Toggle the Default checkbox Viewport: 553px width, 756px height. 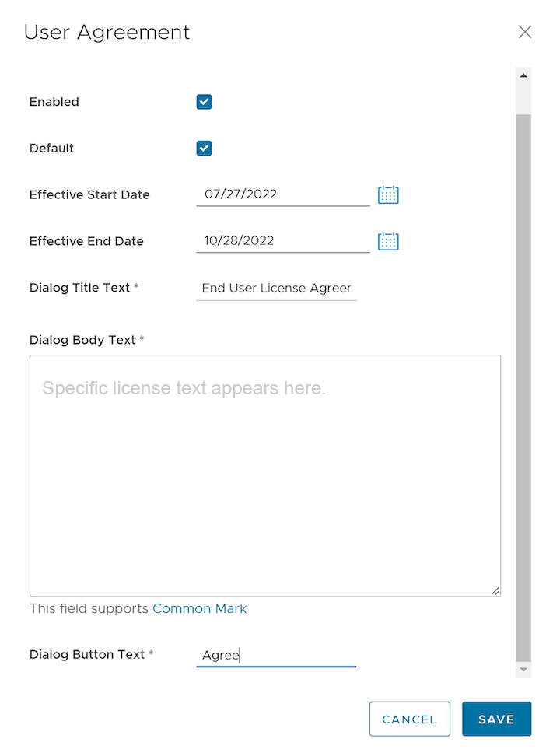[x=204, y=149]
